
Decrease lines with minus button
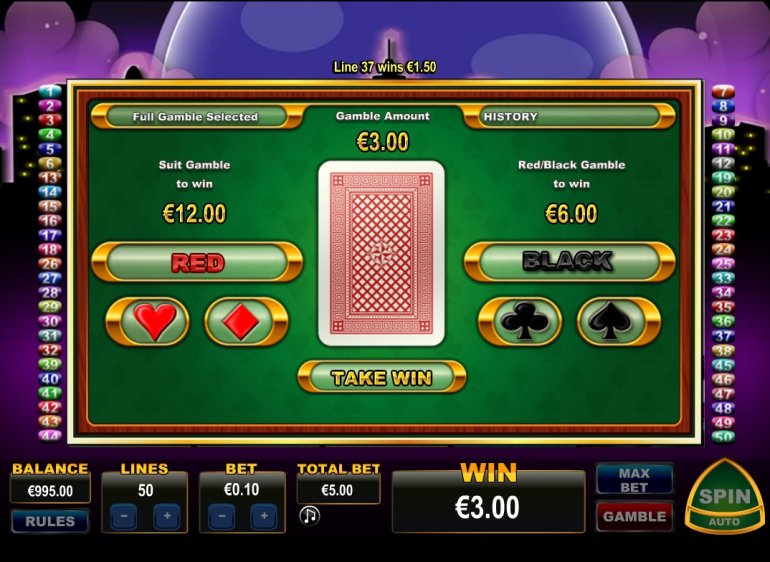[124, 516]
